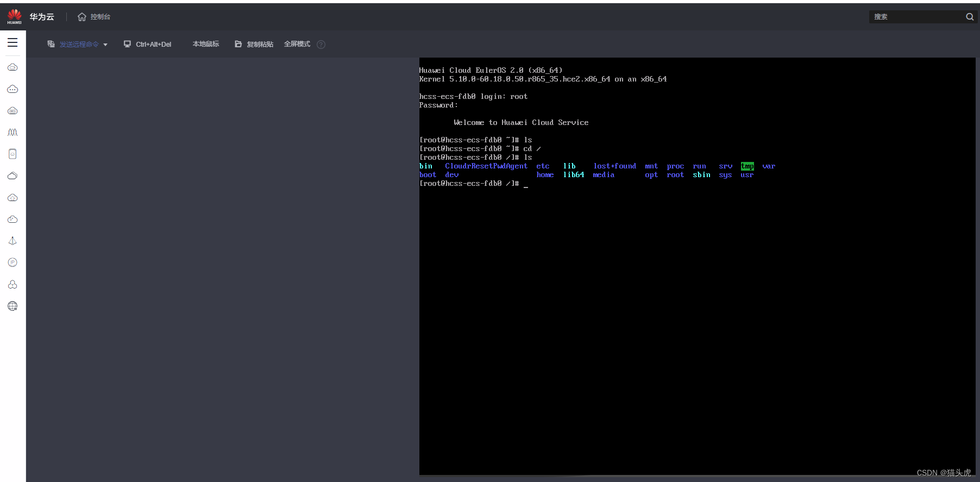Screen dimensions: 980x482
Task: Open the cloud with checkmark sidebar icon
Action: tap(12, 220)
